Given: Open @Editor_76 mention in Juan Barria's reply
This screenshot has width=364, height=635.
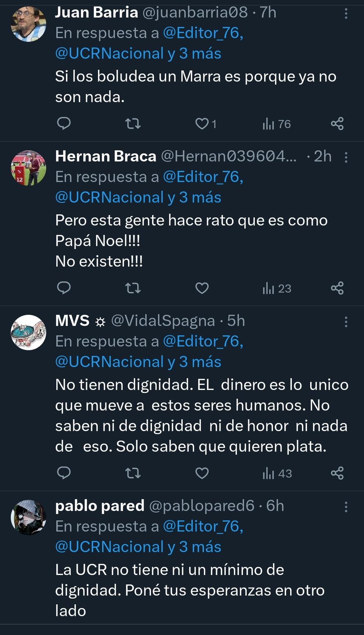Looking at the screenshot, I should pos(203,33).
